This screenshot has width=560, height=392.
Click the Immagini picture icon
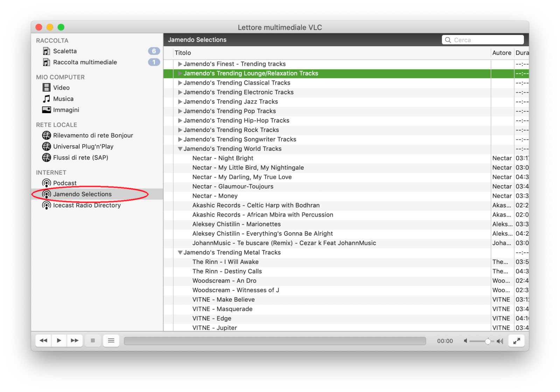pos(46,110)
